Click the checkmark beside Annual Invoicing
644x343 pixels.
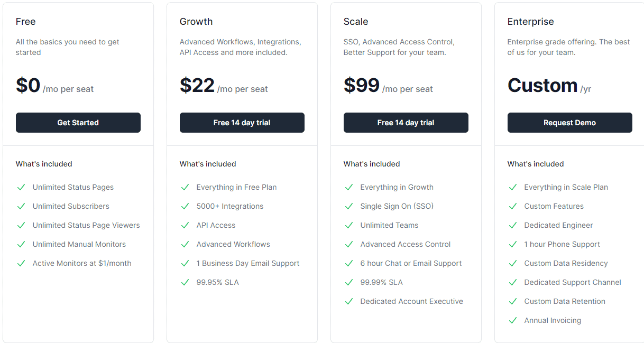tap(513, 320)
